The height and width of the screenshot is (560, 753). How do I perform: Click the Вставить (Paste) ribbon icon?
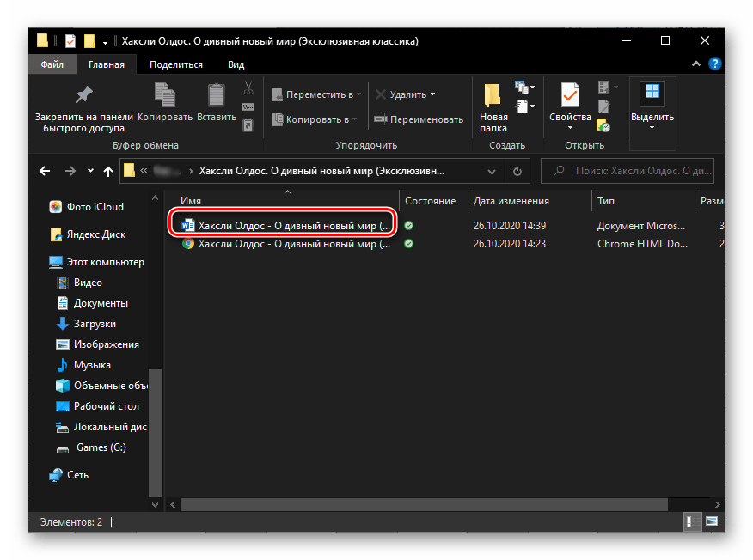(216, 94)
